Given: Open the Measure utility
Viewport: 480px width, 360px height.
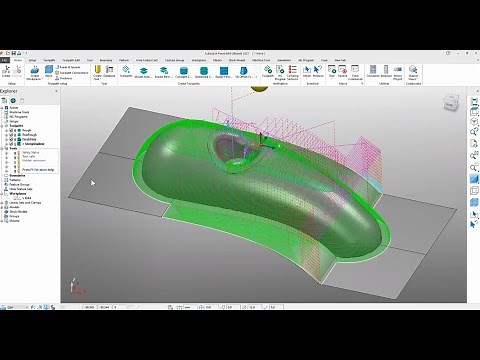Looking at the screenshot, I should coord(386,71).
